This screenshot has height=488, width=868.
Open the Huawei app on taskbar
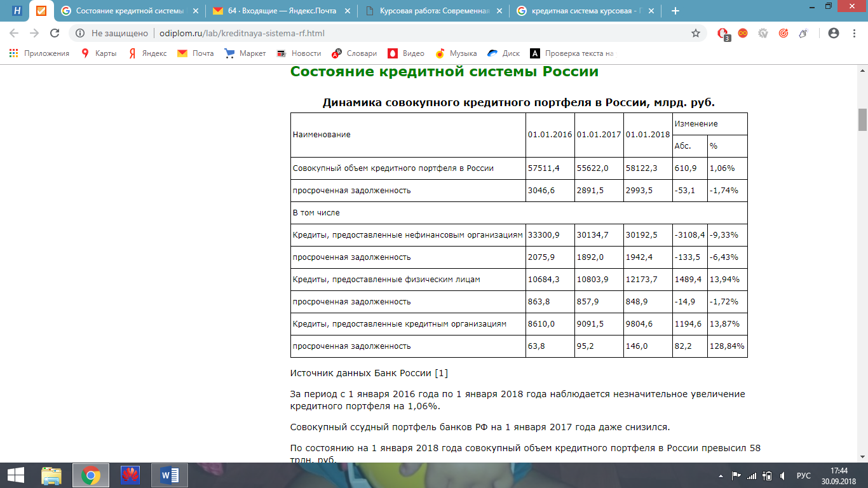click(130, 475)
